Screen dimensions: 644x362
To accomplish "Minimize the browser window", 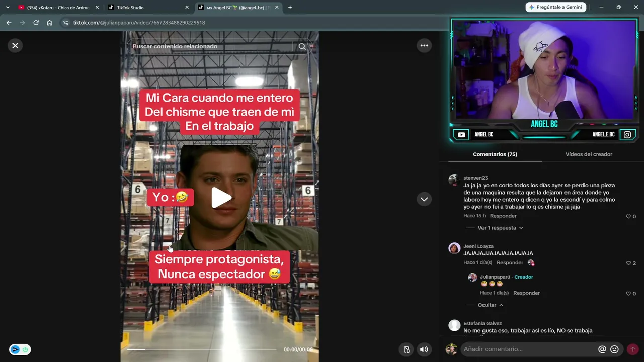I will coord(601,7).
